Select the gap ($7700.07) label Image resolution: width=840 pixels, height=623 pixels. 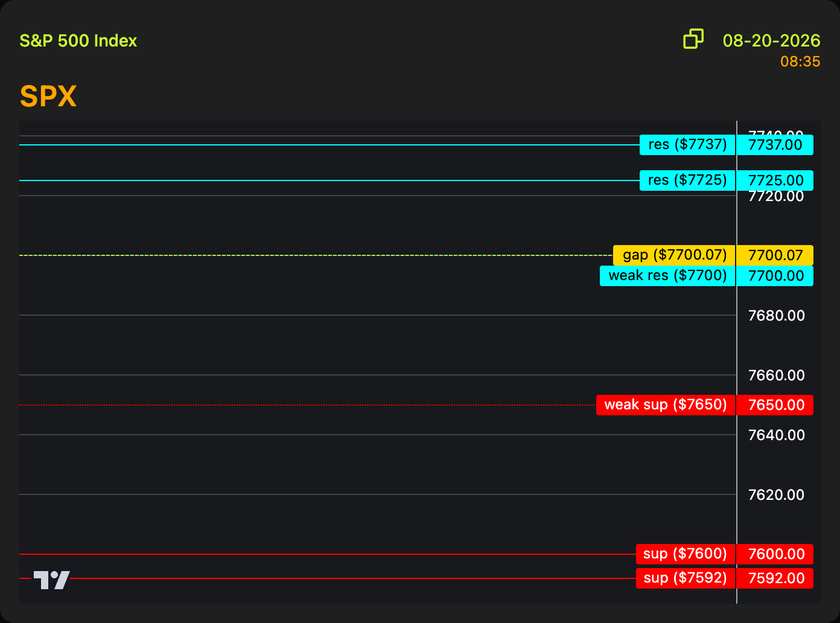click(674, 255)
